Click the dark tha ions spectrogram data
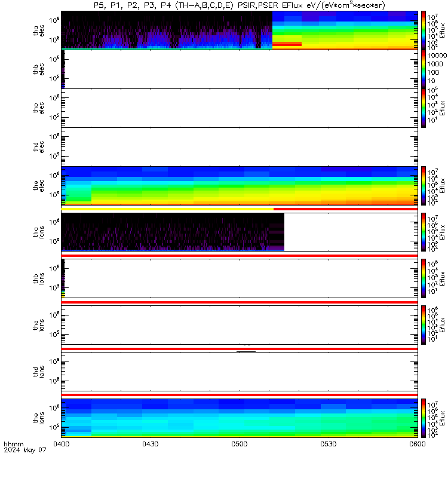The width and height of the screenshot is (448, 478). point(173,232)
